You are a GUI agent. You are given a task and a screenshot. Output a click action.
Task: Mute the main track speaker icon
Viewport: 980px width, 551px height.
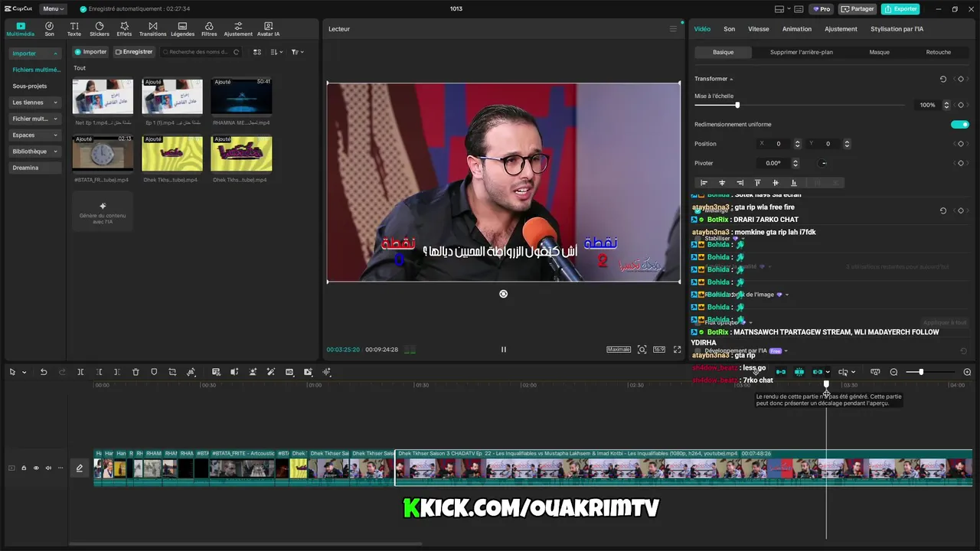48,468
